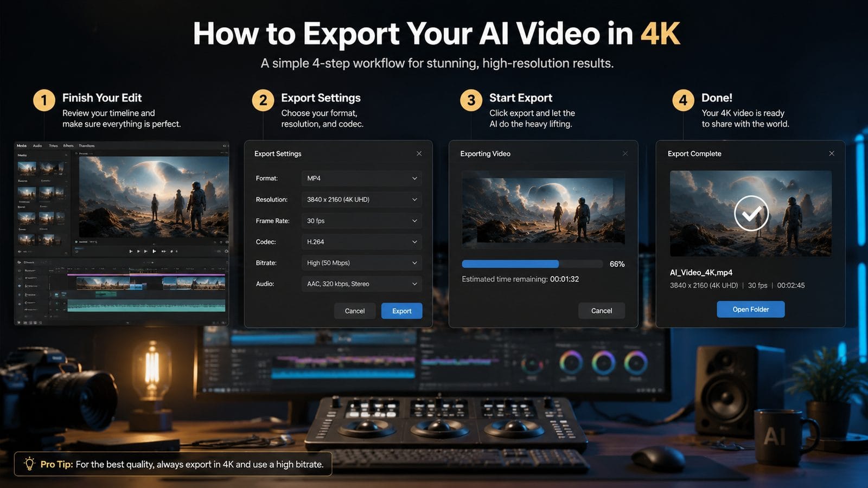Expand the Frame Rate dropdown showing 30 fps

pos(361,221)
